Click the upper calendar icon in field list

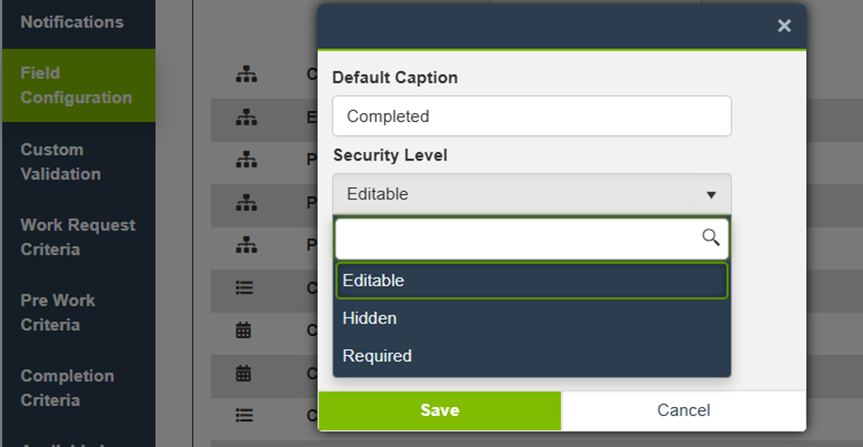244,330
